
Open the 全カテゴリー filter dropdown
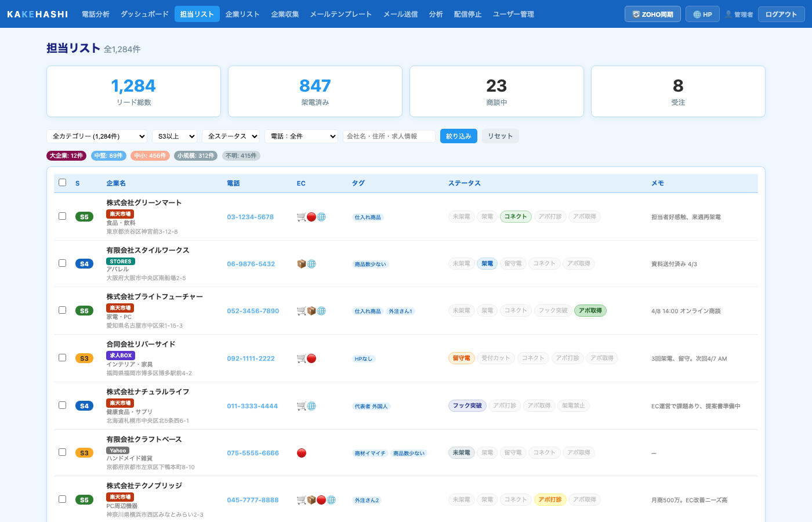(x=97, y=136)
